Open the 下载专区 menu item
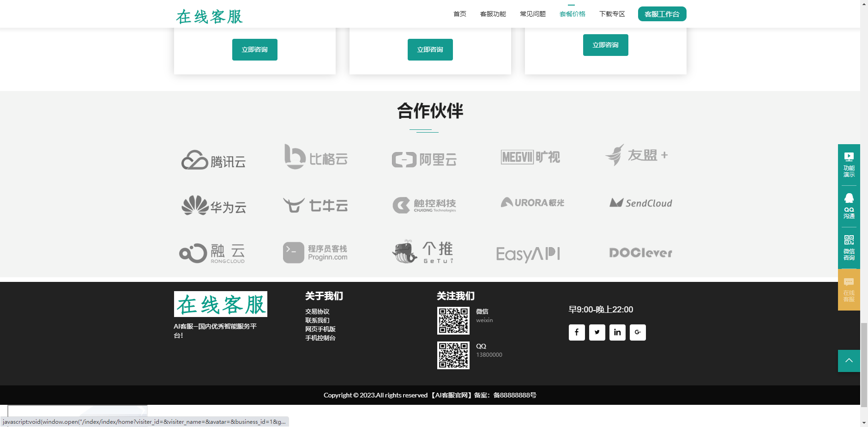 tap(612, 14)
